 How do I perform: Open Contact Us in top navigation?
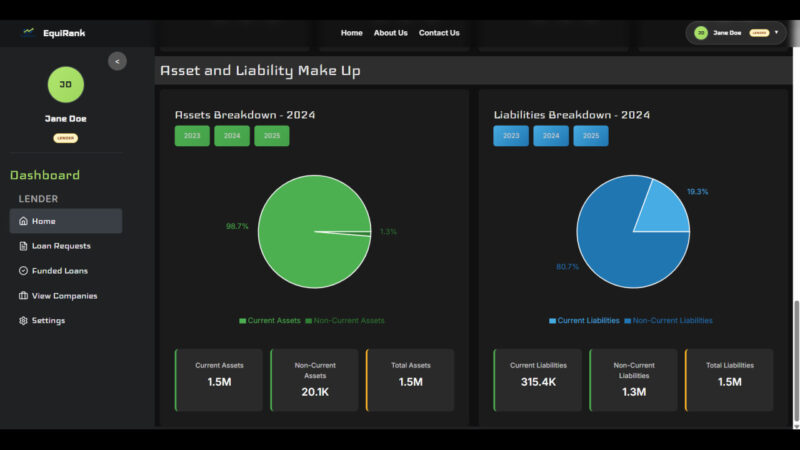pyautogui.click(x=439, y=33)
